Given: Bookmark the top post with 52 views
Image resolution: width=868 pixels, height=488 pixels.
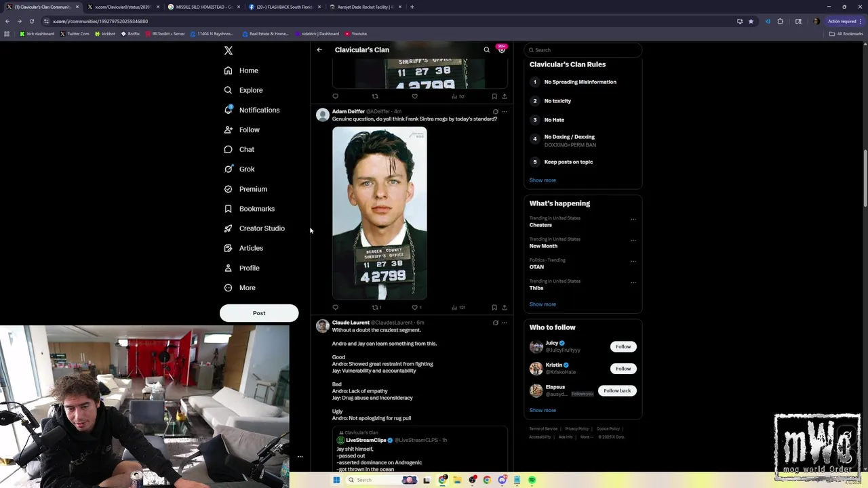Looking at the screenshot, I should 494,96.
